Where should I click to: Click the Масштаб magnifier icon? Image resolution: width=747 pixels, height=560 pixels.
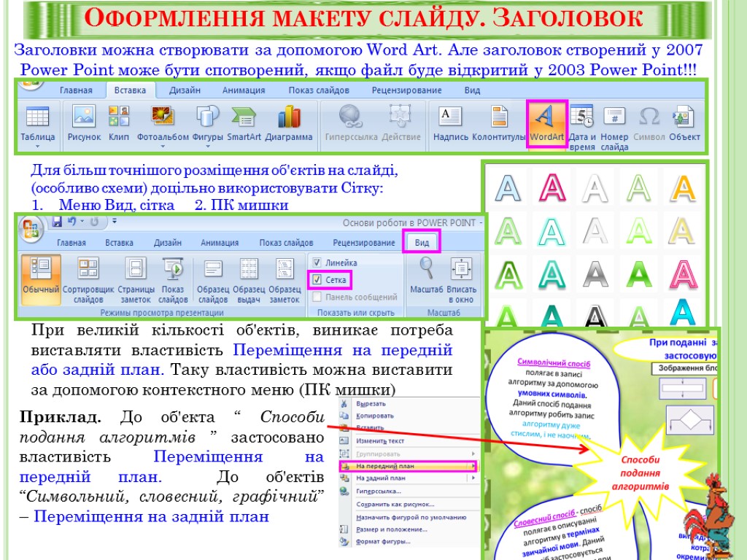pos(426,275)
